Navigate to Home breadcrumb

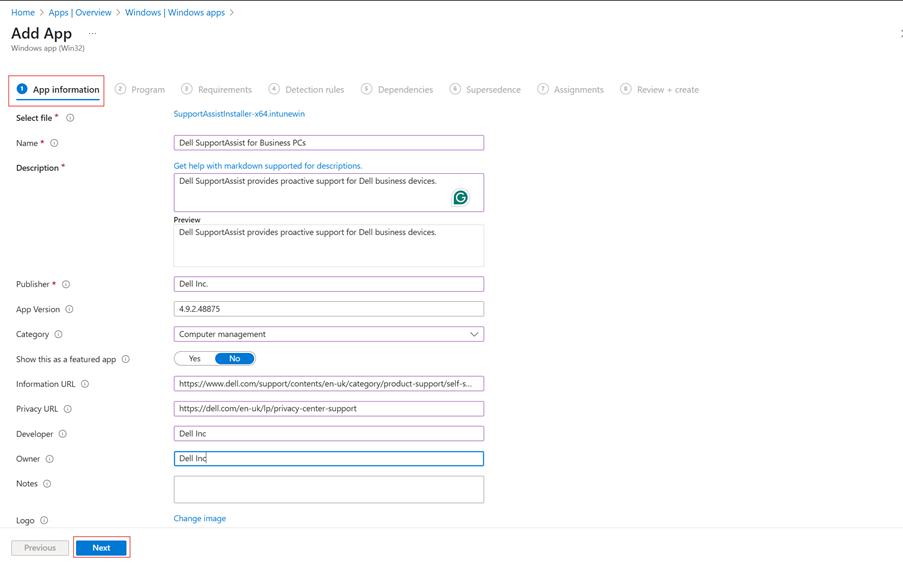23,13
